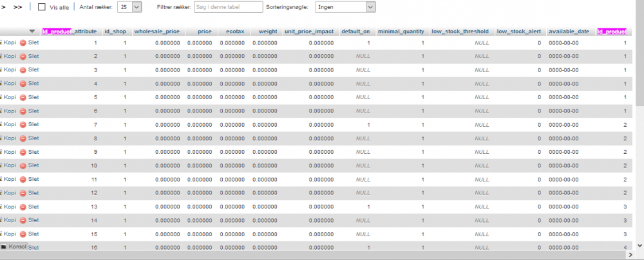Jump to last page with the >> button
The width and height of the screenshot is (644, 260).
(17, 7)
